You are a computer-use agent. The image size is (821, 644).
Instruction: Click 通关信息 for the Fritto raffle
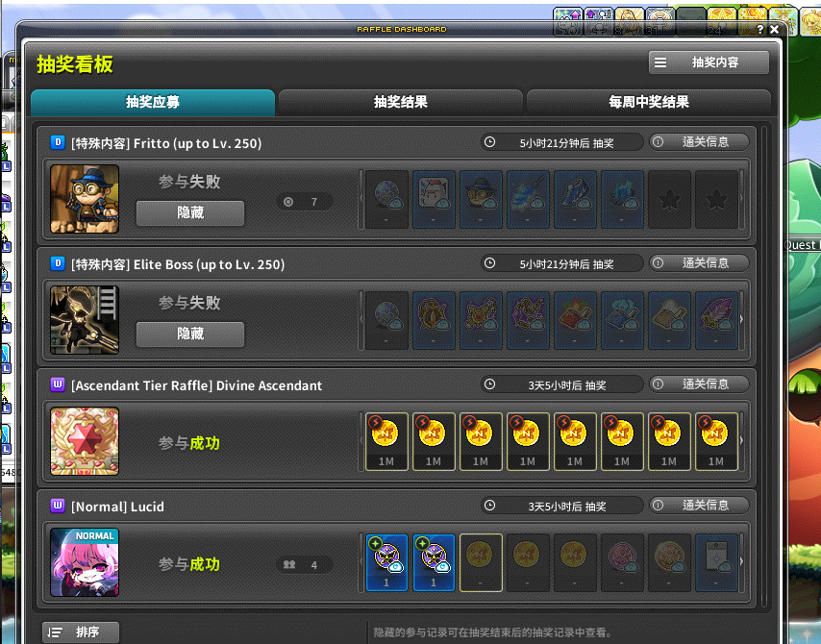(x=700, y=142)
